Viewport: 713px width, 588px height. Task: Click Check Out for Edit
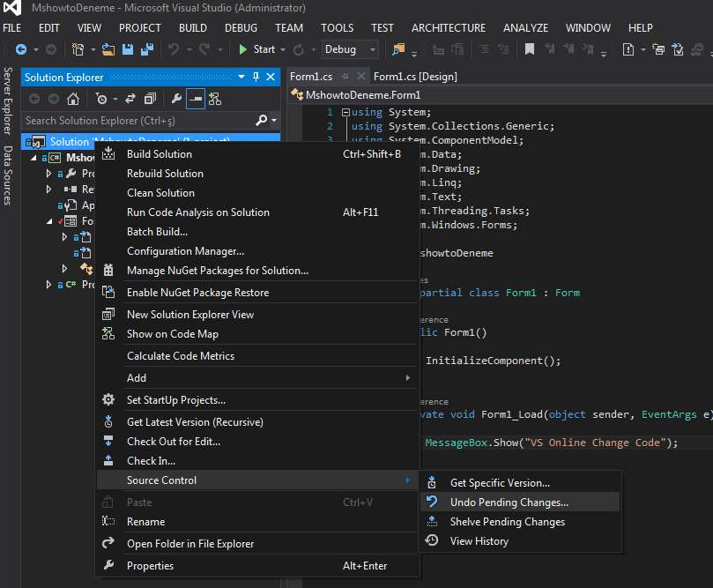(257, 442)
